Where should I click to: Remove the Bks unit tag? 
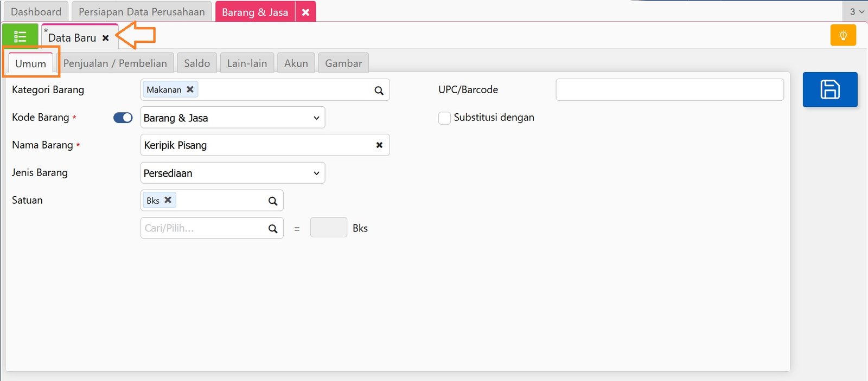pyautogui.click(x=168, y=200)
